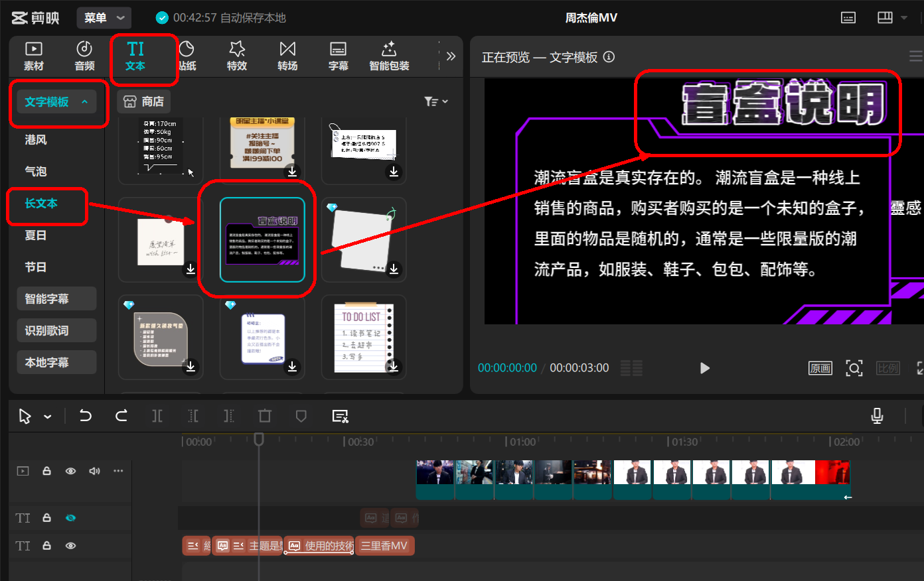Select the 盲盒说明 text template thumbnail

point(262,239)
